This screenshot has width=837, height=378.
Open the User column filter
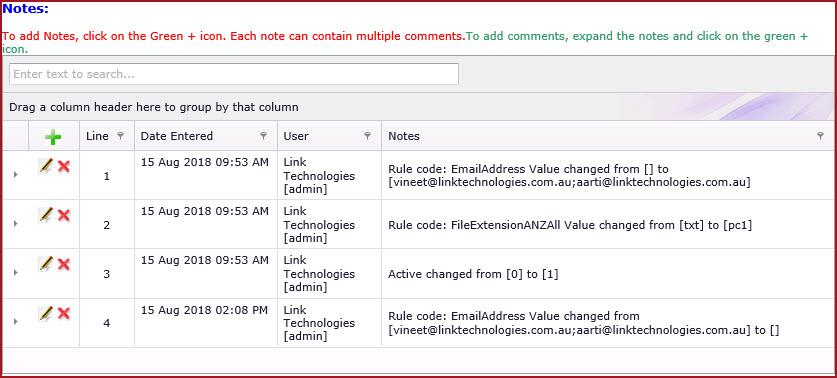coord(367,136)
